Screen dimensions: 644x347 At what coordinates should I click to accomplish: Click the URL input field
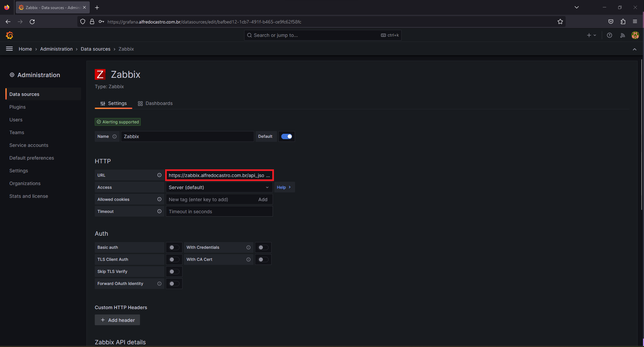point(219,175)
